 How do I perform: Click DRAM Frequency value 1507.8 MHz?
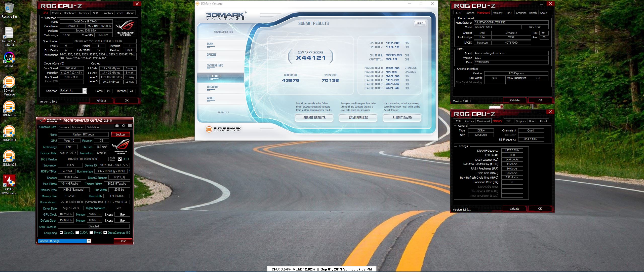512,150
